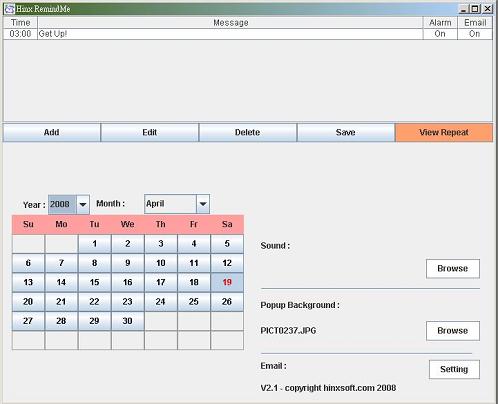The image size is (498, 404).
Task: Open the Year dropdown arrow
Action: point(83,204)
